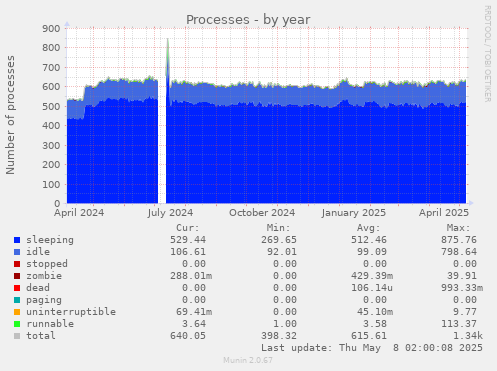Click sleeping maximum value 875.76
Screen dimensions: 497x371
point(459,240)
